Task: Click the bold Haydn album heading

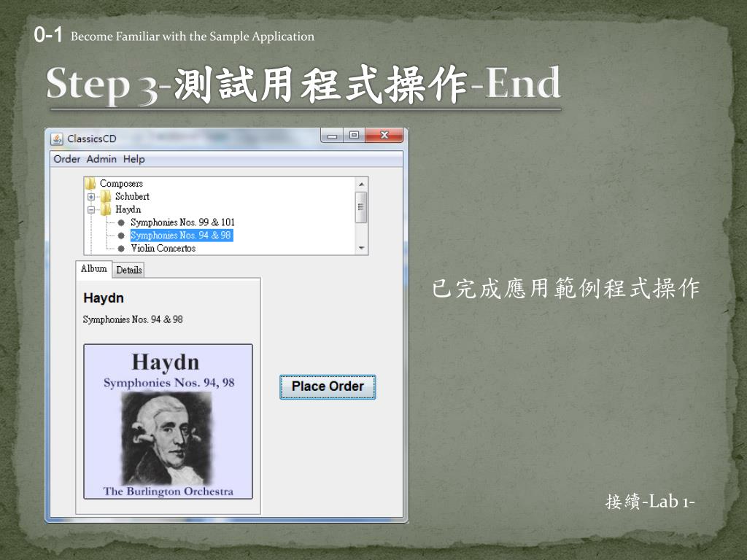Action: point(104,298)
